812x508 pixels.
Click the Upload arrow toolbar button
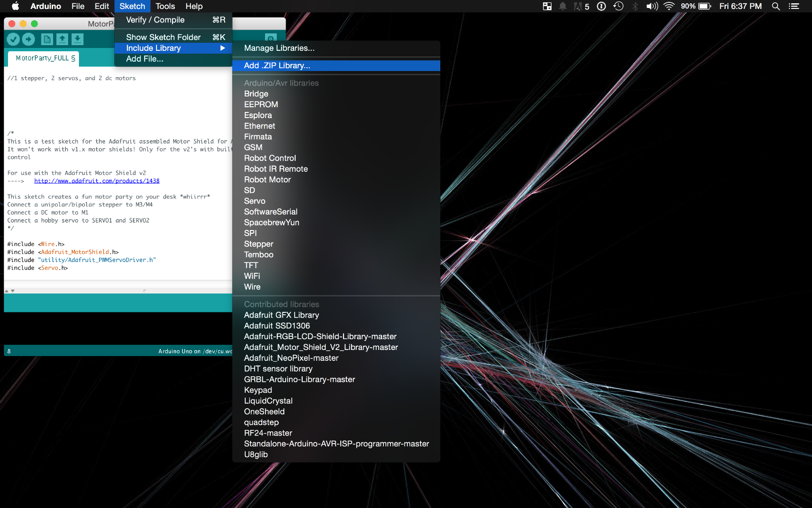point(29,40)
